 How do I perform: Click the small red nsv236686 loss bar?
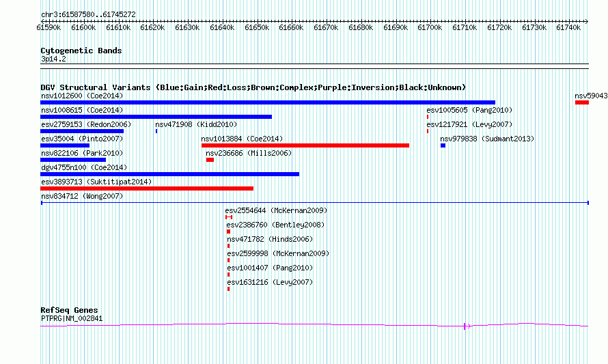[210, 160]
